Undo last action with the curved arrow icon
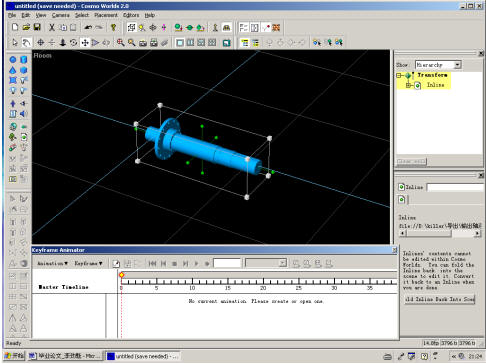486x364 pixels. (x=88, y=27)
